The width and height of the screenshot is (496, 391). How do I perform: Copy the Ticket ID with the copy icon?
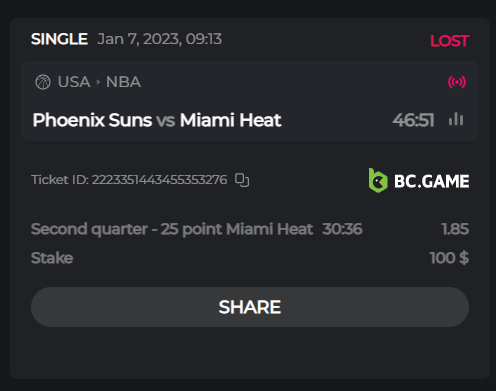[242, 180]
